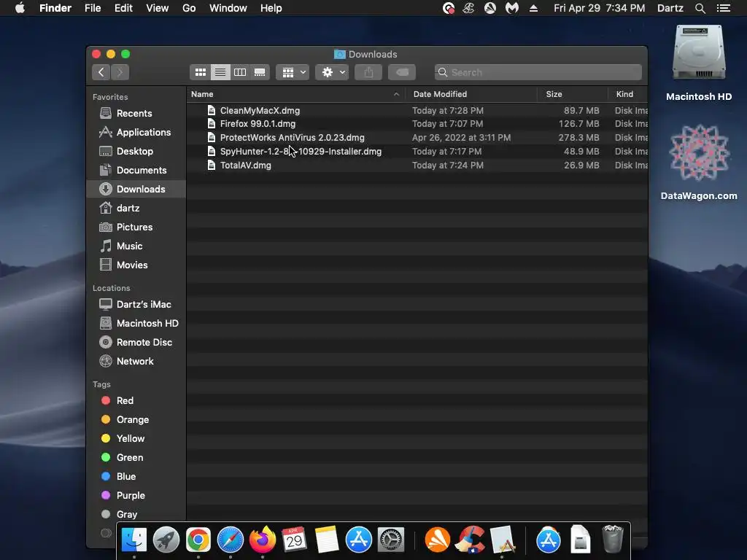Open Launchpad rocket in the Dock
Screen dimensions: 747x560
pos(166,540)
